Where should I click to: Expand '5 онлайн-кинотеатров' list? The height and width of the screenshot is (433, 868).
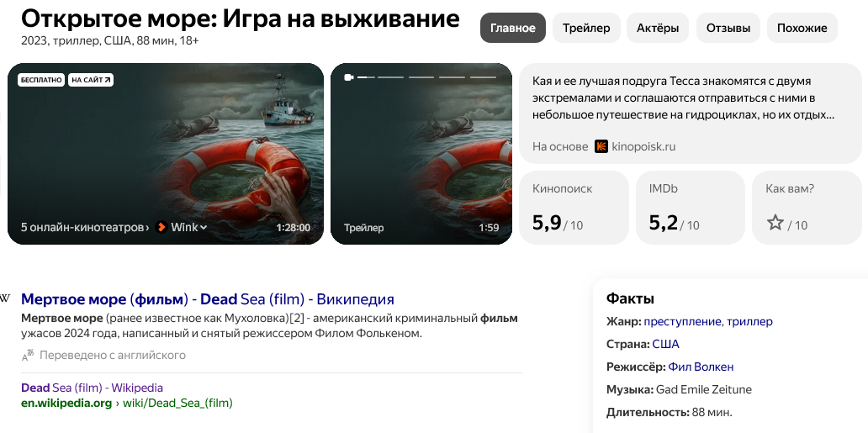point(85,228)
